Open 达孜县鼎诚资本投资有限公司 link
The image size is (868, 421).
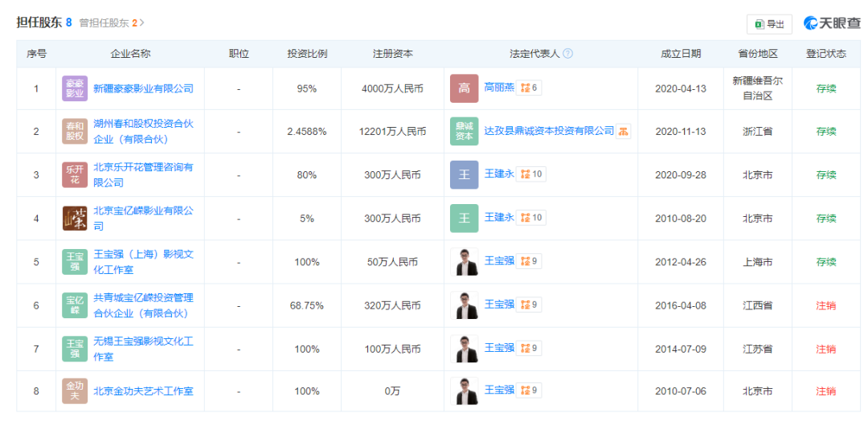[549, 131]
